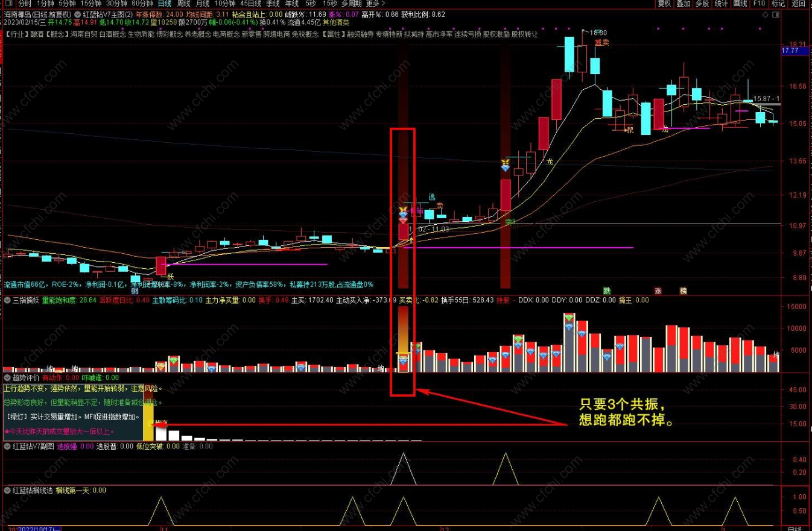Viewport: 812px width, 531px height.
Task: Click the 博彩概念 concept tag
Action: (x=170, y=34)
